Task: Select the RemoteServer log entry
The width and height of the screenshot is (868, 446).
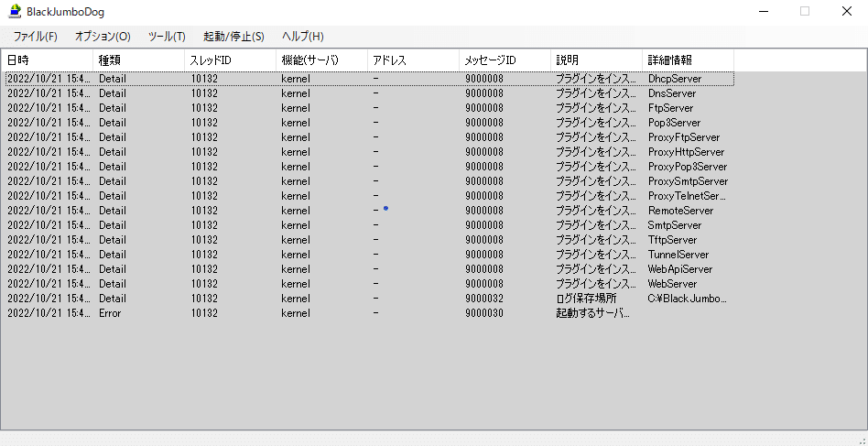Action: pos(370,211)
